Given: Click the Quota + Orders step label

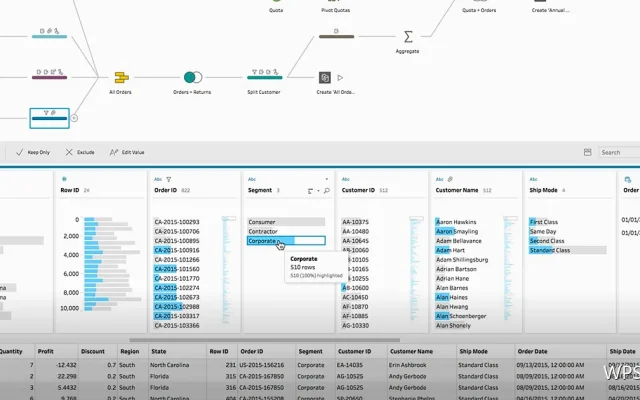Looking at the screenshot, I should [479, 10].
